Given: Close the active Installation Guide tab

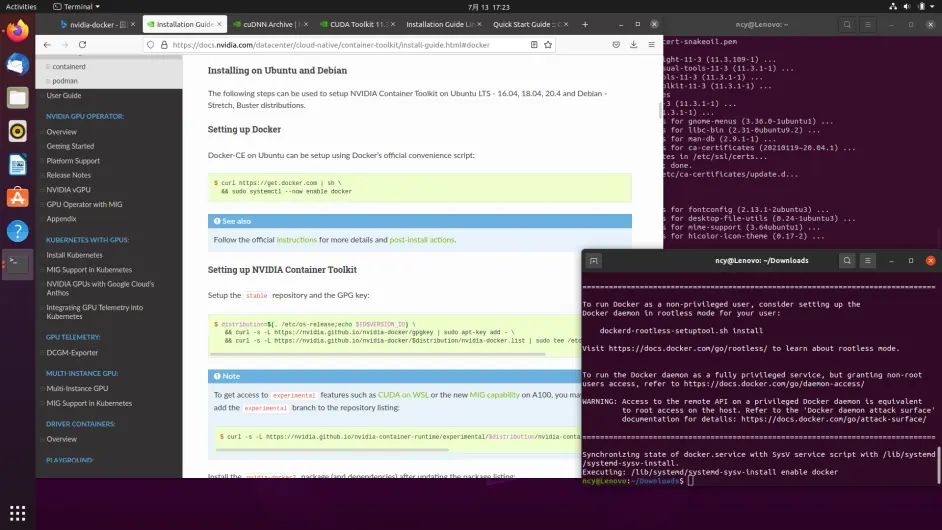Looking at the screenshot, I should pos(219,25).
